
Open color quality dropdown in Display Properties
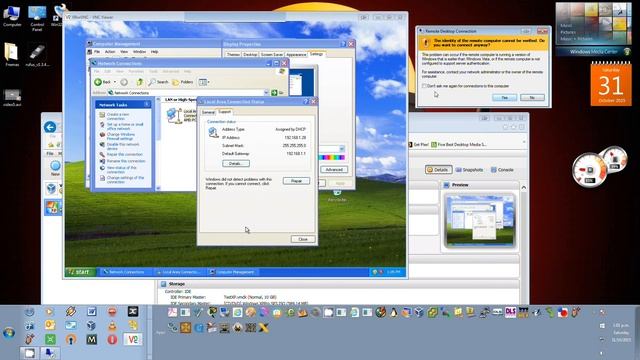(x=342, y=149)
